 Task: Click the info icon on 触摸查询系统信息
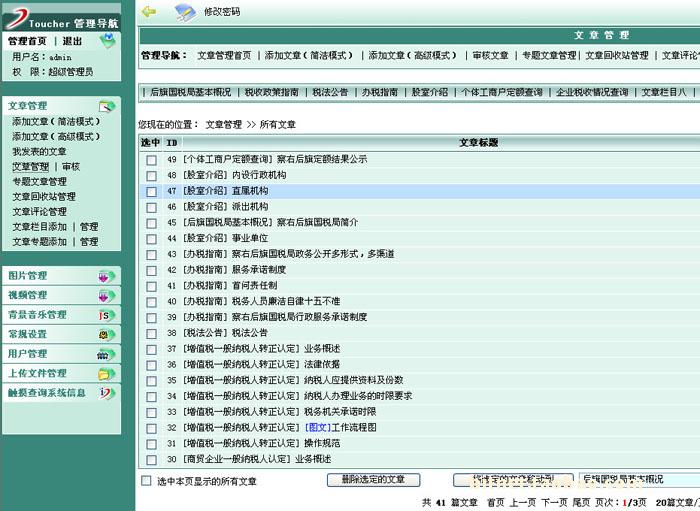click(x=106, y=393)
